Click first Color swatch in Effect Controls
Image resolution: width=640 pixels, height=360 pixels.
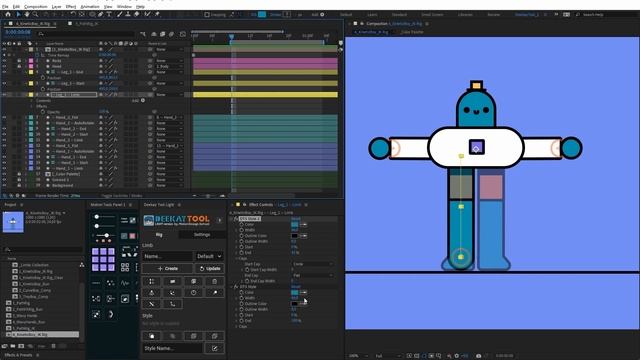[295, 224]
